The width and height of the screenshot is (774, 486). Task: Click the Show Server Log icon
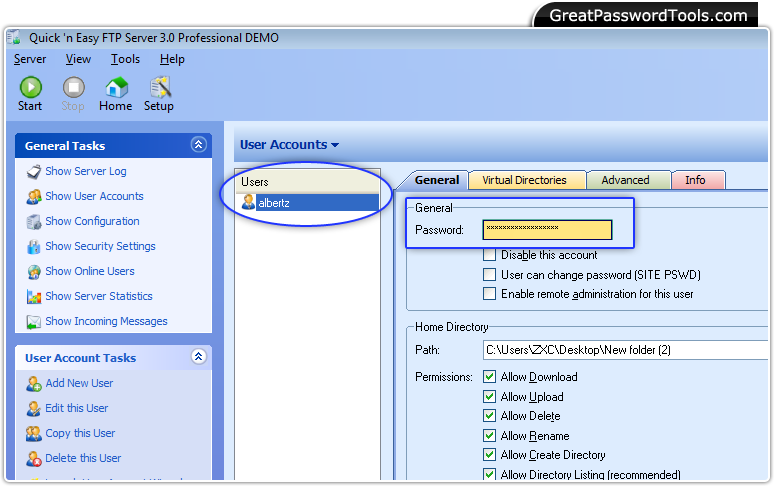34,172
